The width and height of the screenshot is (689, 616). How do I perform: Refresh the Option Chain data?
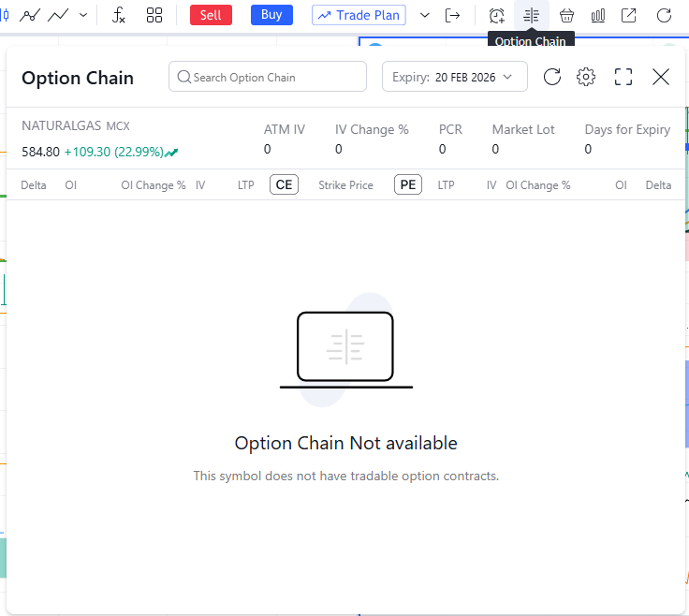[552, 77]
